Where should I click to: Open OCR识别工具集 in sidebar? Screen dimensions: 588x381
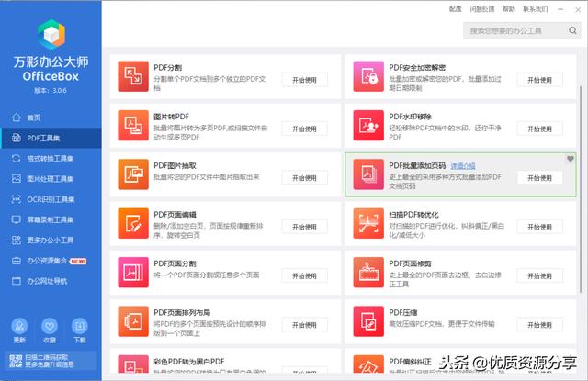point(51,199)
